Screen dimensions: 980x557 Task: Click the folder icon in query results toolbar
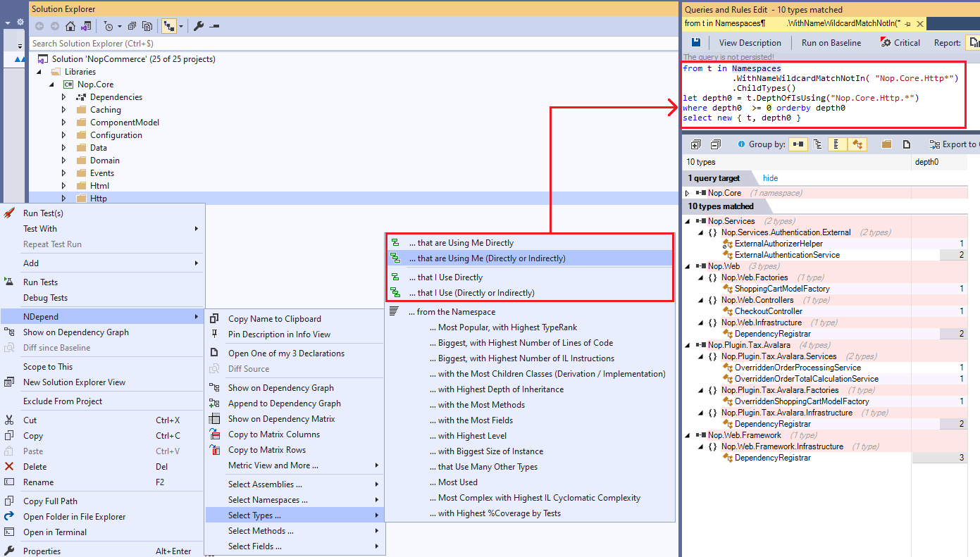[x=886, y=144]
